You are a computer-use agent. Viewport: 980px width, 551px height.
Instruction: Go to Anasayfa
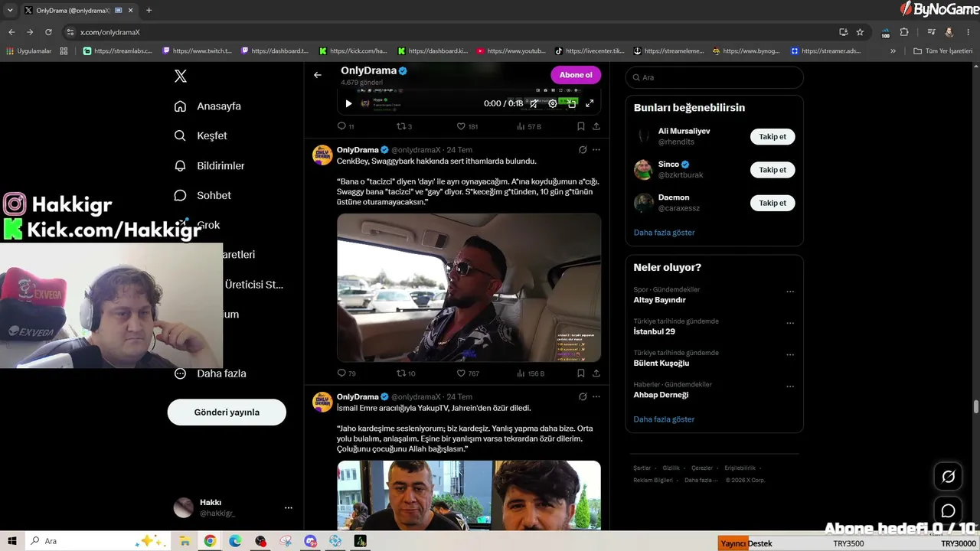click(x=207, y=106)
